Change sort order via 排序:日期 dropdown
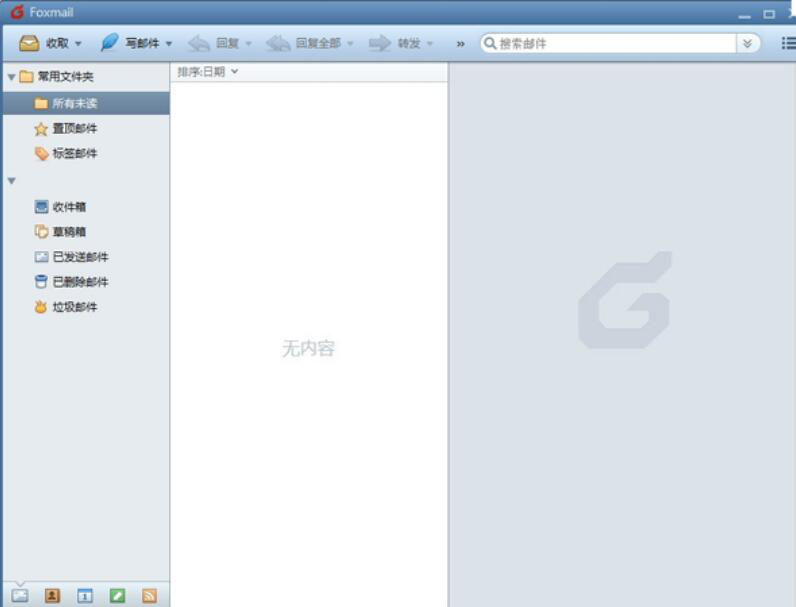This screenshot has width=796, height=607. (208, 72)
